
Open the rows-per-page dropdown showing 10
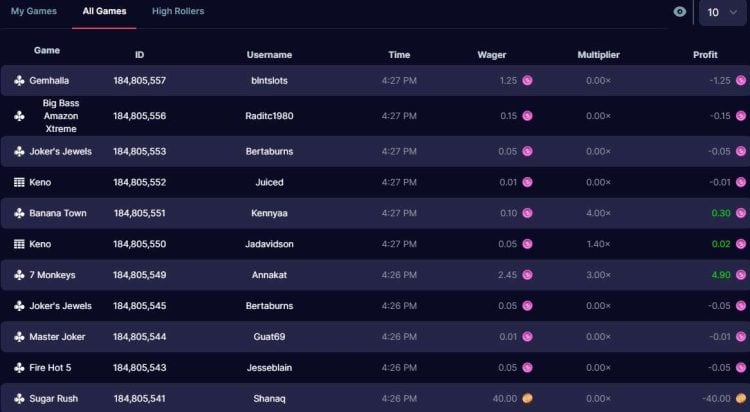point(722,12)
